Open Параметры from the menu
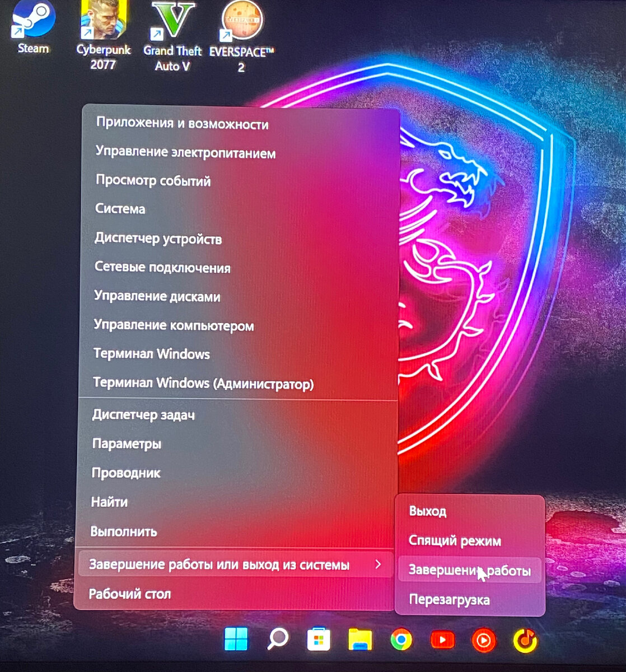The image size is (626, 672). point(237,444)
